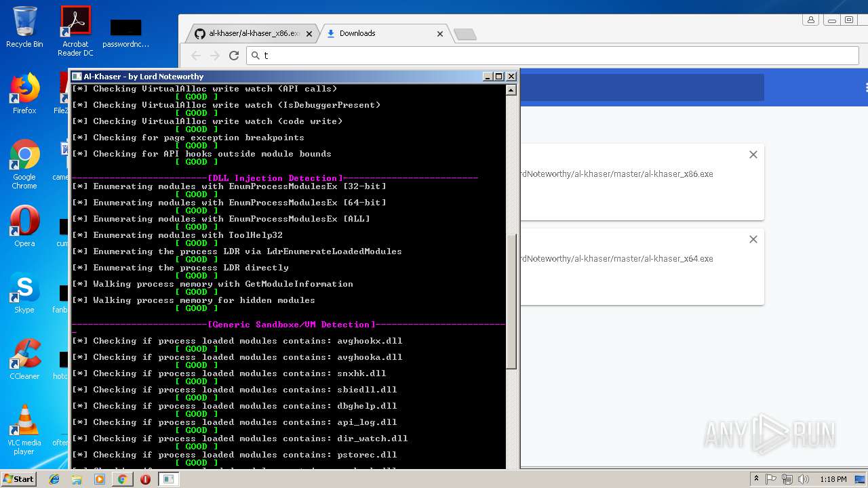Open Google Chrome desktop shortcut
868x488 pixels.
click(x=24, y=165)
